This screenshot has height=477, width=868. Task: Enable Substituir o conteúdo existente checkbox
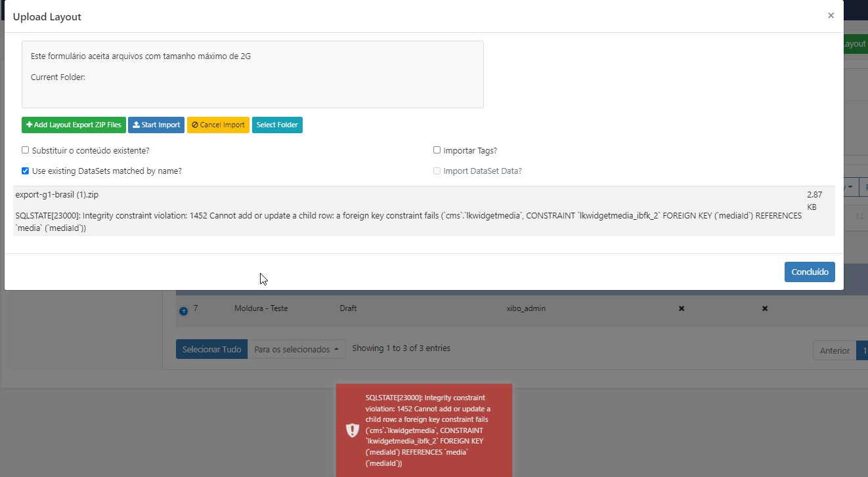(x=25, y=150)
